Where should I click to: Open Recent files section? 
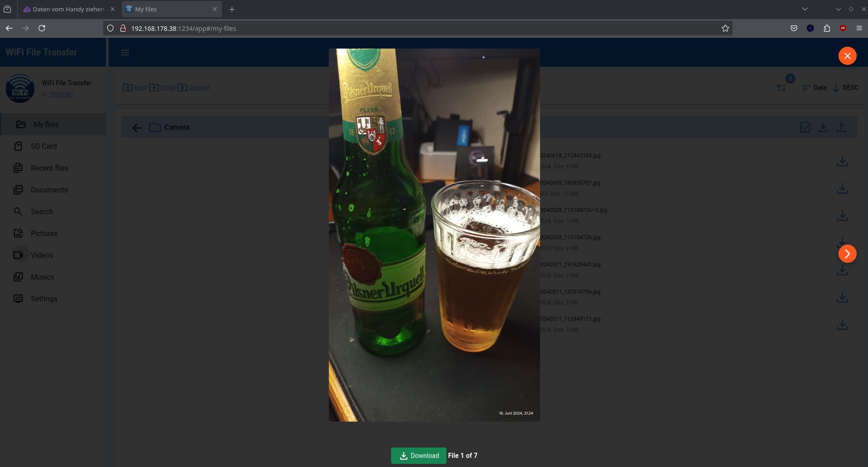tap(53, 168)
